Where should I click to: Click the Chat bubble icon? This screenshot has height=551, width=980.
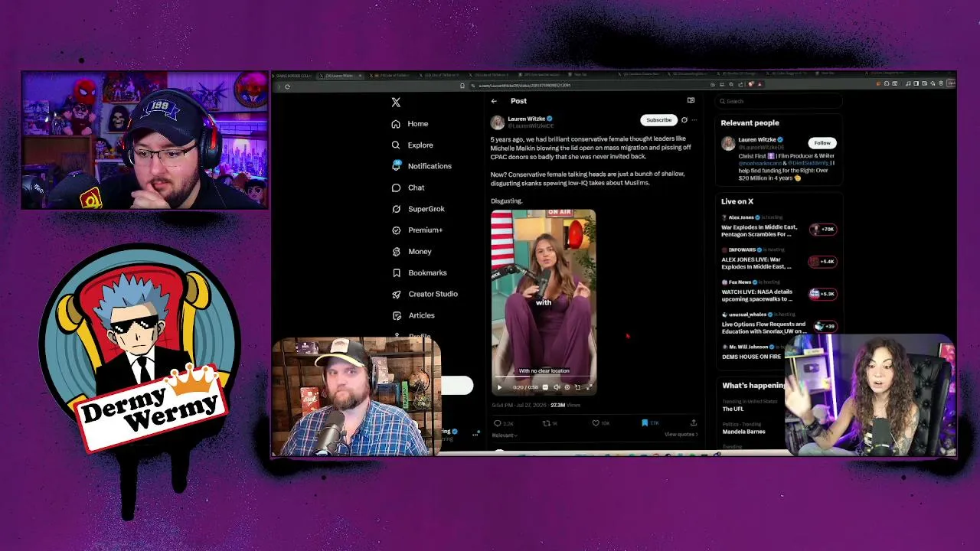coord(396,187)
